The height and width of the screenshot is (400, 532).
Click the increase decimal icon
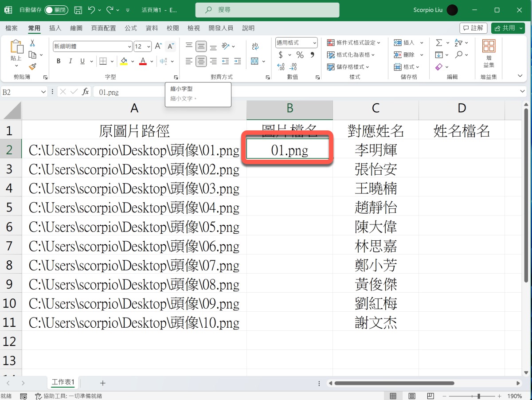coord(281,67)
